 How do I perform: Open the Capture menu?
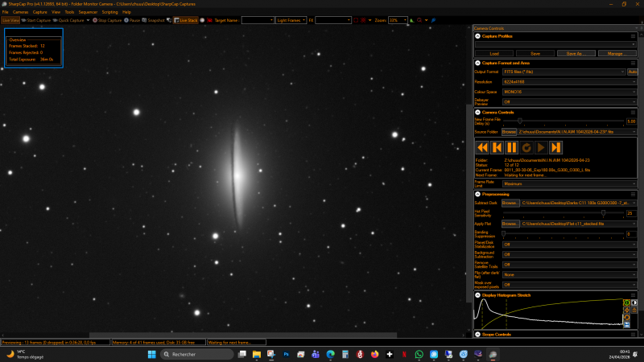point(39,12)
